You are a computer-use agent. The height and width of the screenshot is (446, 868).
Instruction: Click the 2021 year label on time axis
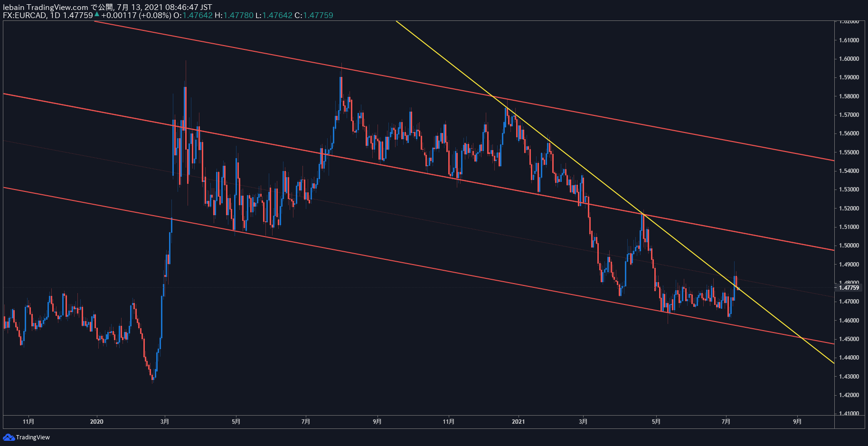tap(519, 421)
